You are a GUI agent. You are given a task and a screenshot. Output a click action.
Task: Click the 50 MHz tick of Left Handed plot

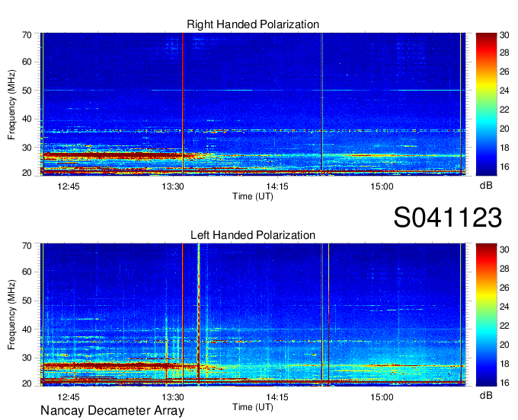(x=27, y=301)
